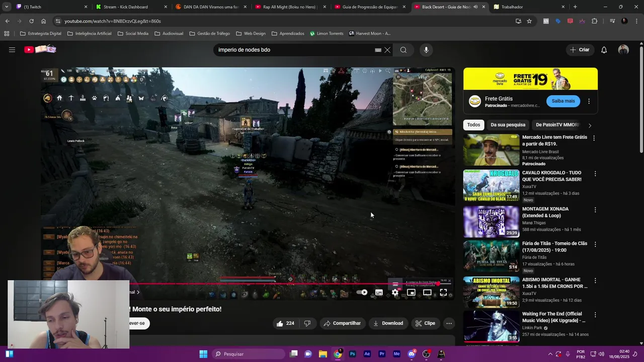Image resolution: width=644 pixels, height=362 pixels.
Task: Open the Limon Torrents bookmark
Action: tap(327, 34)
